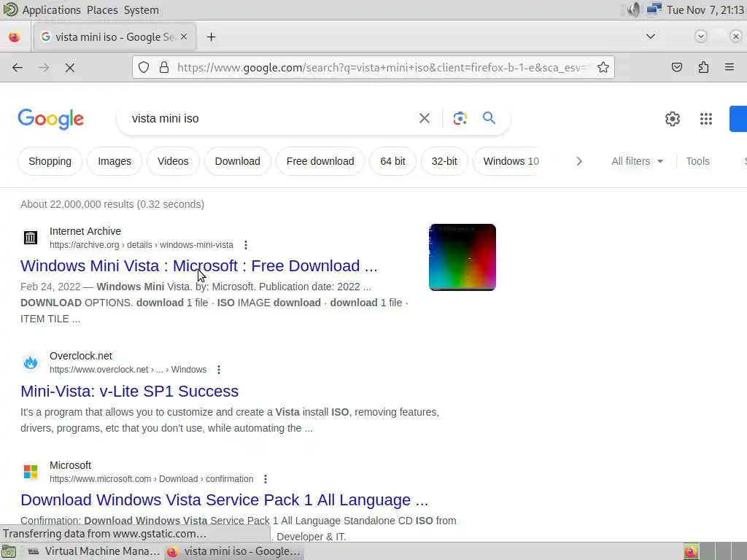747x560 pixels.
Task: Filter results by Images
Action: pos(115,161)
